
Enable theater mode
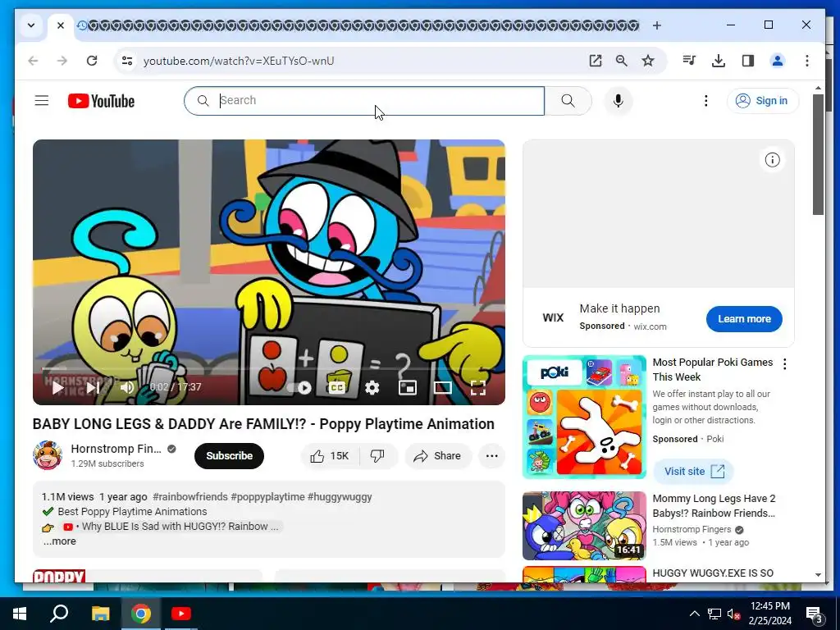pyautogui.click(x=442, y=387)
